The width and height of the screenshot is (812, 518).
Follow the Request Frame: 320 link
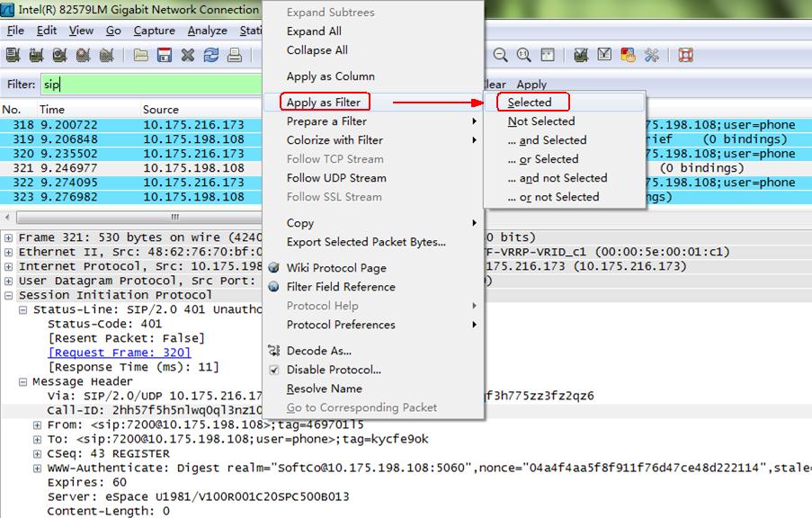[119, 353]
